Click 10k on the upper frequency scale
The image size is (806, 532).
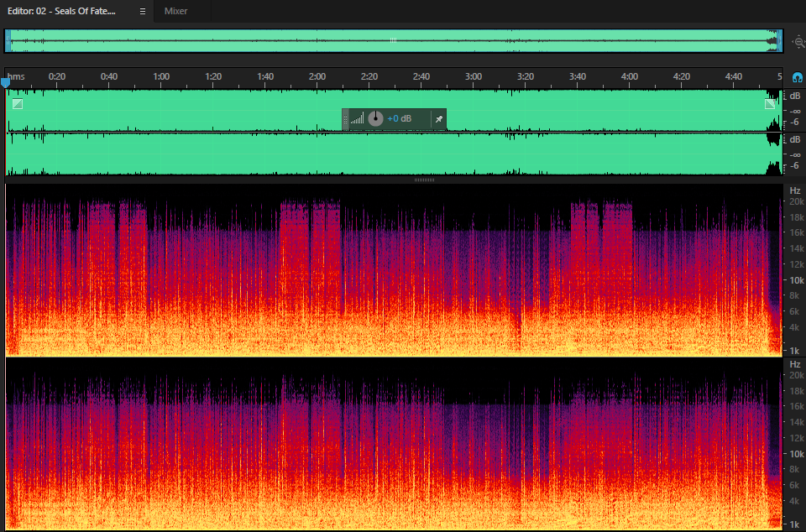tap(797, 280)
